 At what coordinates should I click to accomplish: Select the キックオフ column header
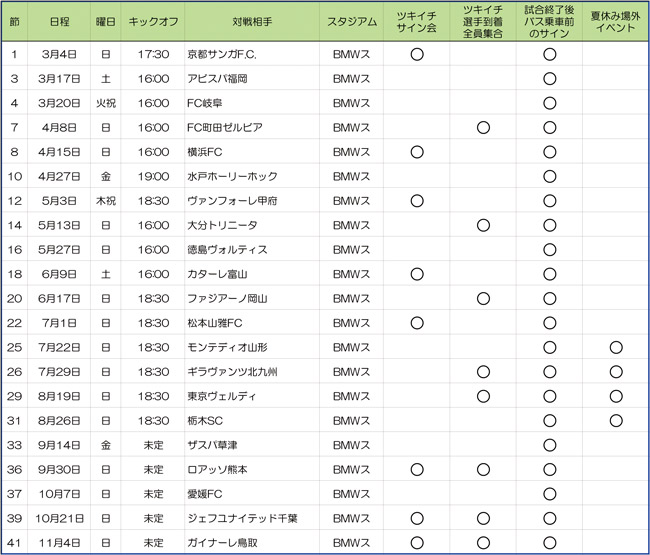[x=153, y=22]
